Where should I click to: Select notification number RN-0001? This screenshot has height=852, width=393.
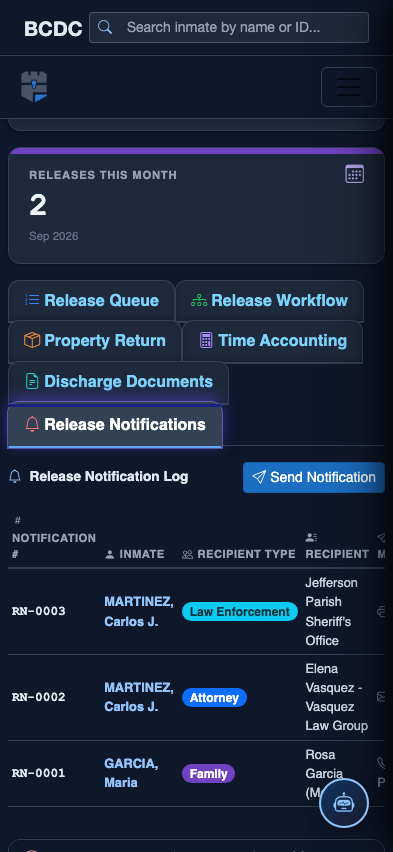[x=39, y=773]
